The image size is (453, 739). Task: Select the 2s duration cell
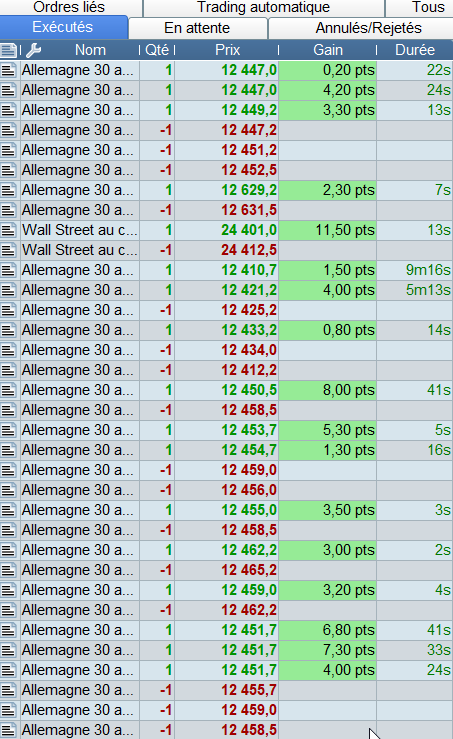pyautogui.click(x=415, y=550)
